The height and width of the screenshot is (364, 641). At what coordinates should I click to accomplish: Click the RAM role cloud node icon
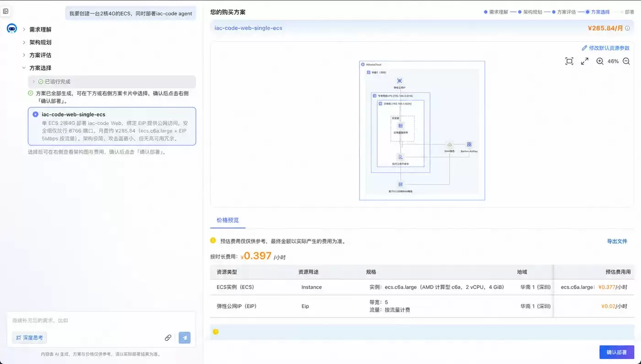(450, 145)
